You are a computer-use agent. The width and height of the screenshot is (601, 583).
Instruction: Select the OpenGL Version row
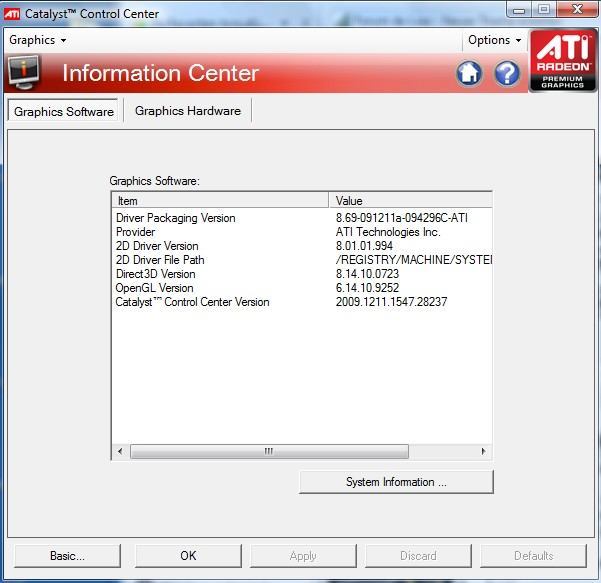coord(302,288)
